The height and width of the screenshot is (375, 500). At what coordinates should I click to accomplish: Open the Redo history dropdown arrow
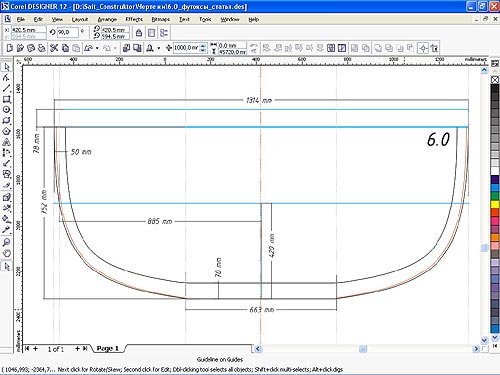pos(115,48)
